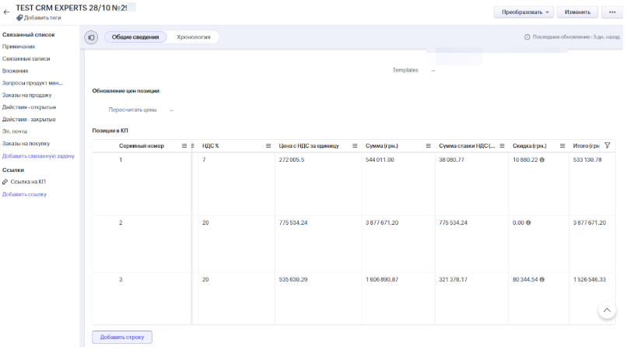Click the Серийный номер column header
This screenshot has width=627, height=364.
pos(142,146)
